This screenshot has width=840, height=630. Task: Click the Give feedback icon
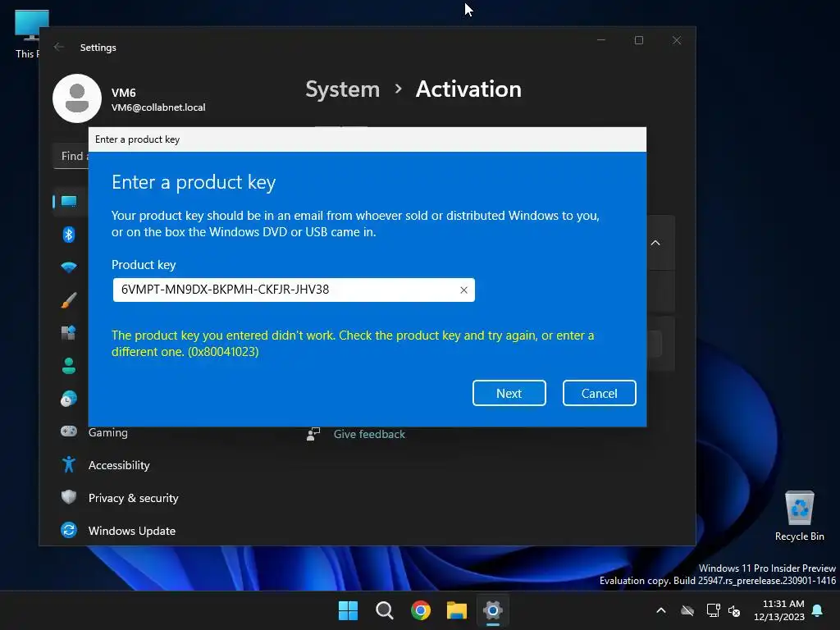pos(313,434)
